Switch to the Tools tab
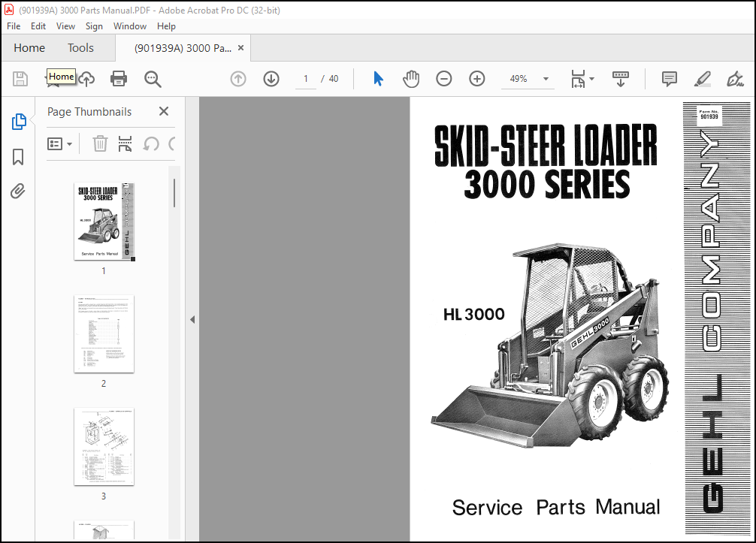756x543 pixels. point(80,48)
